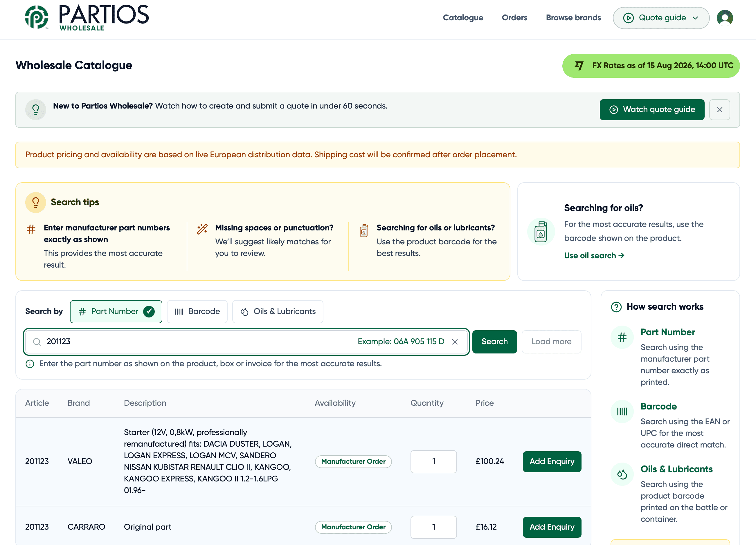Click the play icon in Quote guide
This screenshot has width=756, height=545.
click(x=628, y=18)
